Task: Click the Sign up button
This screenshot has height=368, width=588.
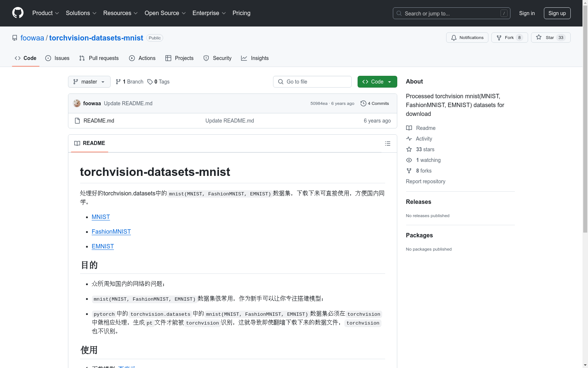Action: pyautogui.click(x=557, y=13)
